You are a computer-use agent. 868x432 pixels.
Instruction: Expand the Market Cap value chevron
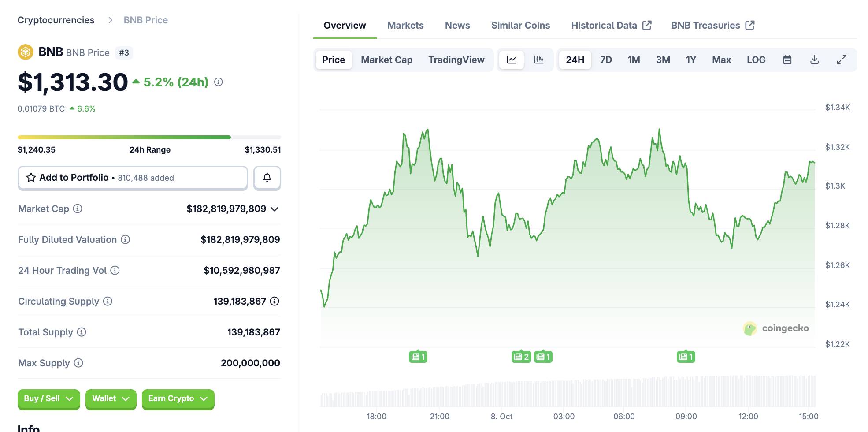point(274,209)
